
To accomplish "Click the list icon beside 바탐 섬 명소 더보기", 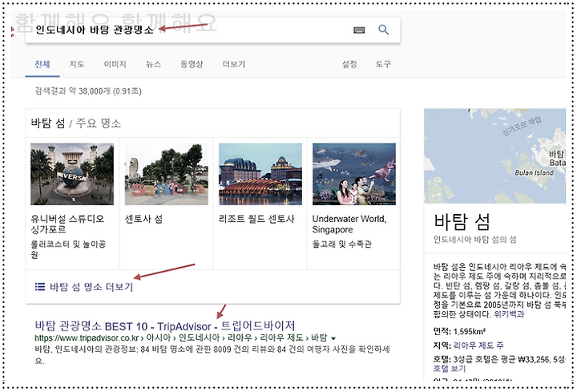I will click(x=40, y=286).
